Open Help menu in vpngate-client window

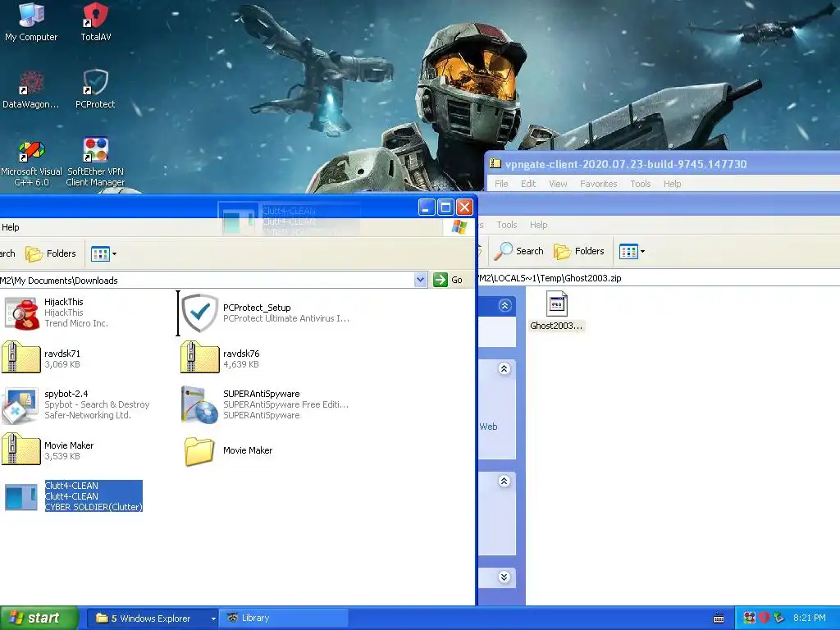click(x=673, y=184)
